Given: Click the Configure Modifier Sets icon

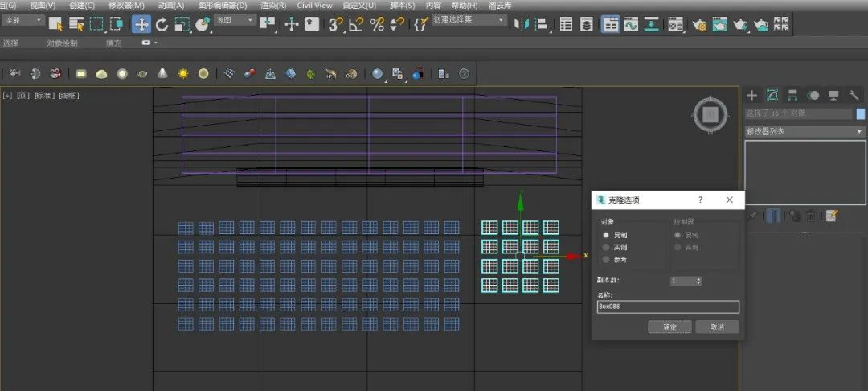Looking at the screenshot, I should [x=830, y=216].
